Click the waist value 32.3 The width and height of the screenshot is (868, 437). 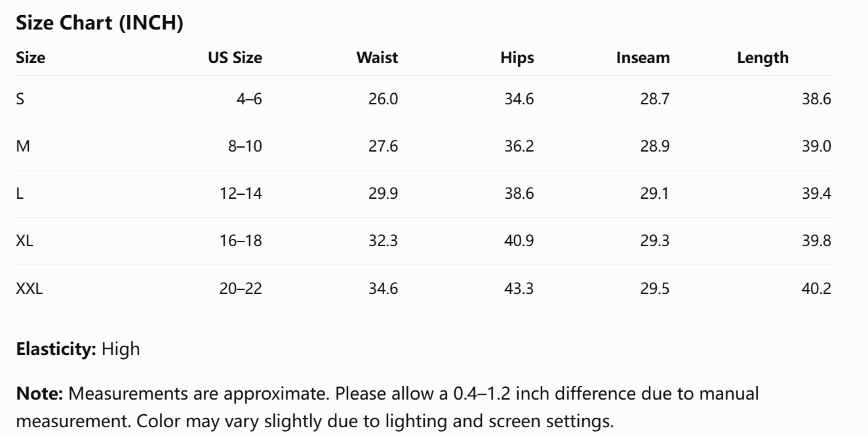coord(383,241)
